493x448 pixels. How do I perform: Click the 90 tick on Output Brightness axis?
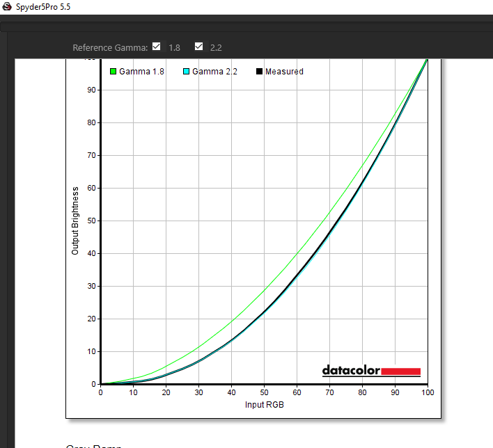[91, 90]
